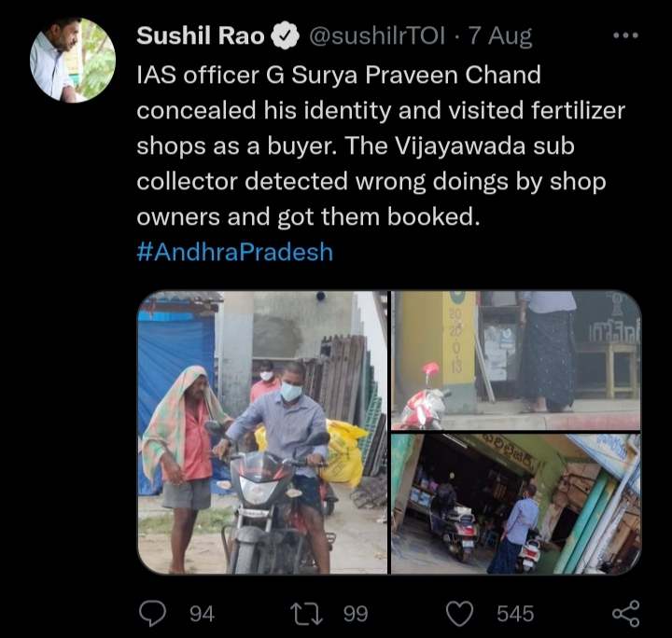672x638 pixels.
Task: Open the #AndhraPradesh hashtag
Action: pyautogui.click(x=235, y=252)
